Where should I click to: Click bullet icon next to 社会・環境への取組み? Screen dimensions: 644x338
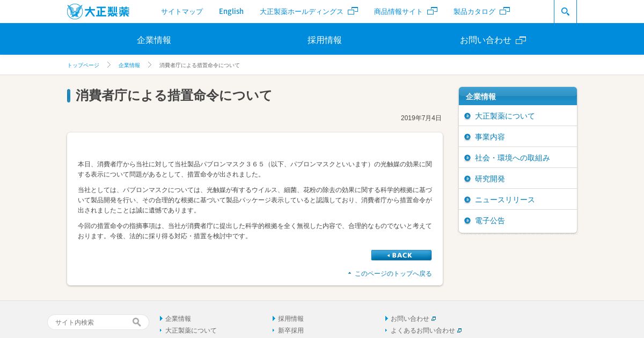[467, 158]
